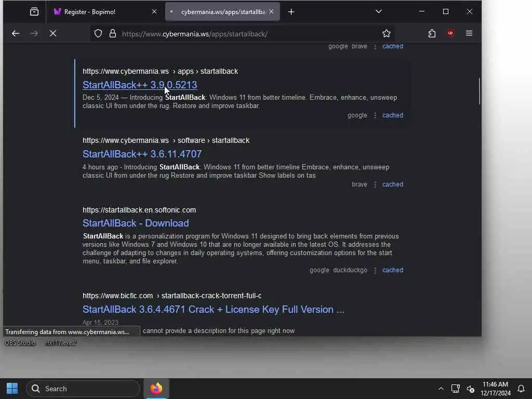Viewport: 532px width, 399px height.
Task: Open a new browser tab
Action: pos(291,12)
